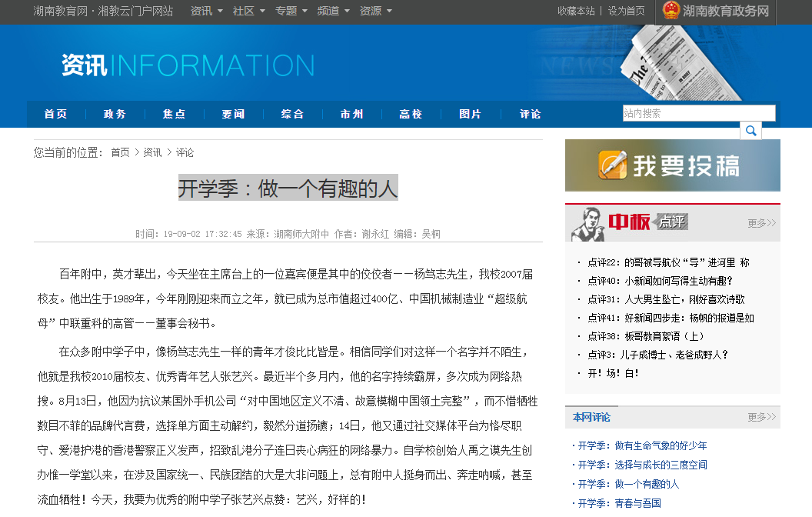The image size is (812, 517).
Task: Click 资讯 in the breadcrumb path
Action: click(152, 152)
